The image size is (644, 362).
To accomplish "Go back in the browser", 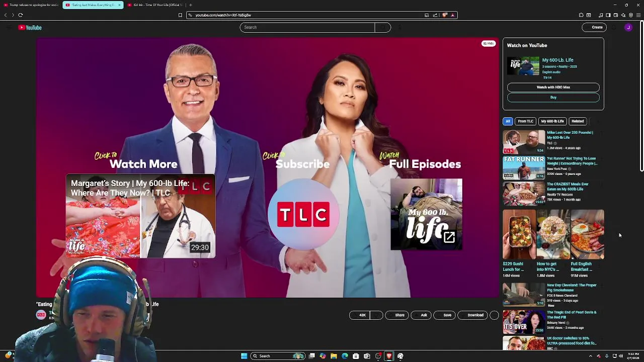I will coord(6,15).
